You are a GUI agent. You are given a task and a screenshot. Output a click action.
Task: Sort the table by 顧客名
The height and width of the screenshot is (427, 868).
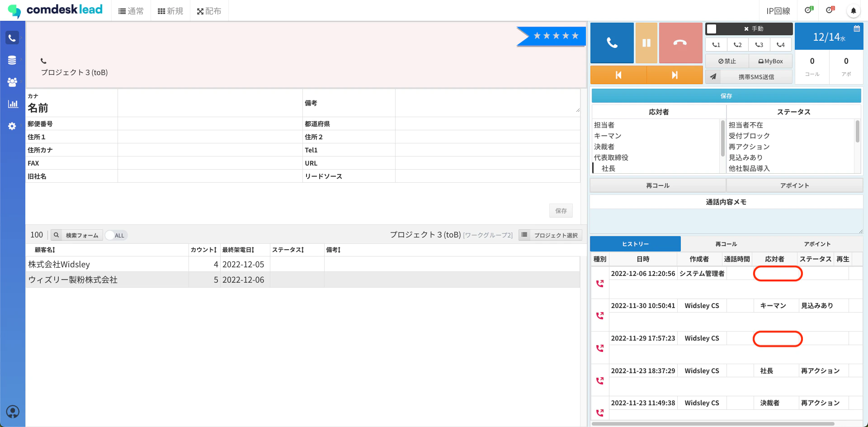click(x=45, y=250)
